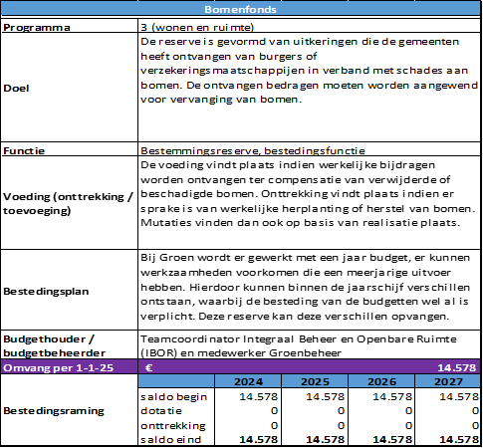This screenshot has width=483, height=448.
Task: Select the 'Omvang per 1-1-25' label
Action: coord(59,367)
